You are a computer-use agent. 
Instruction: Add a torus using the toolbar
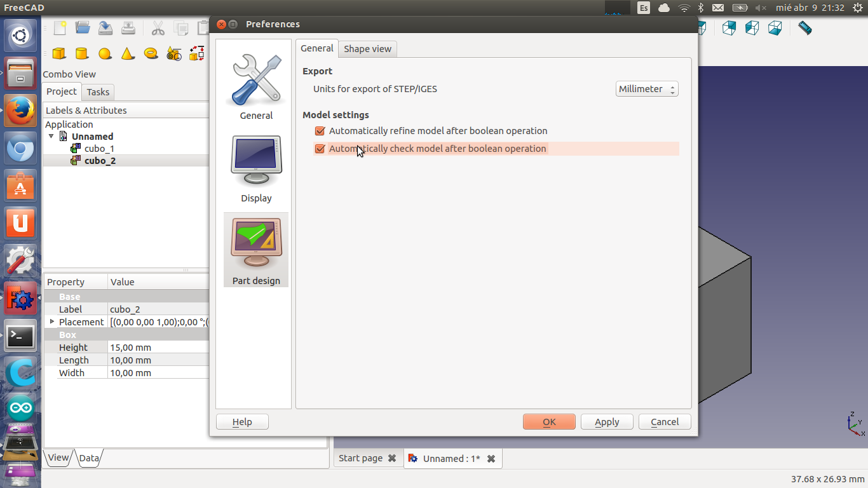click(x=151, y=53)
